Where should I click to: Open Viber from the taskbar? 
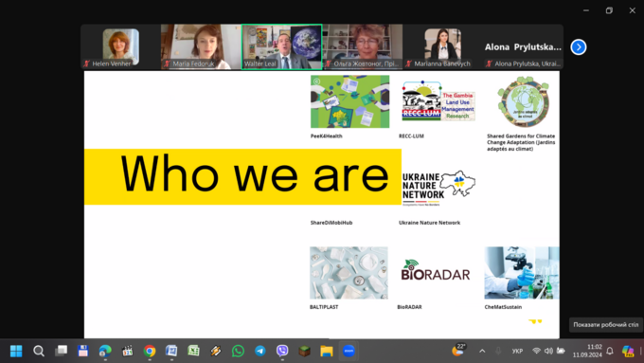pos(282,351)
